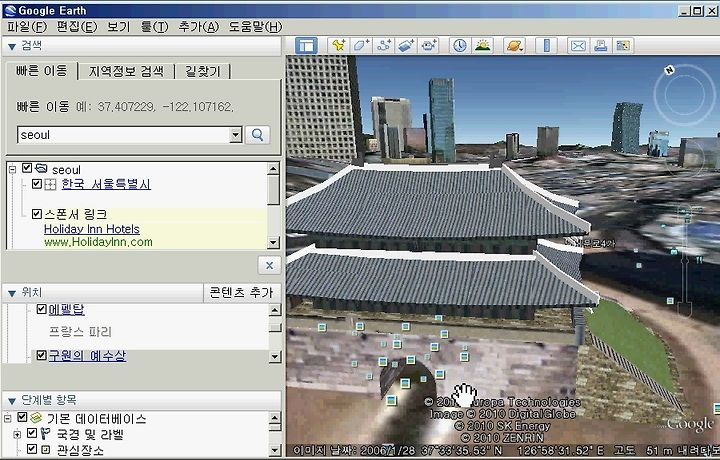
Task: Add a polygon from the toolbar
Action: pos(361,45)
